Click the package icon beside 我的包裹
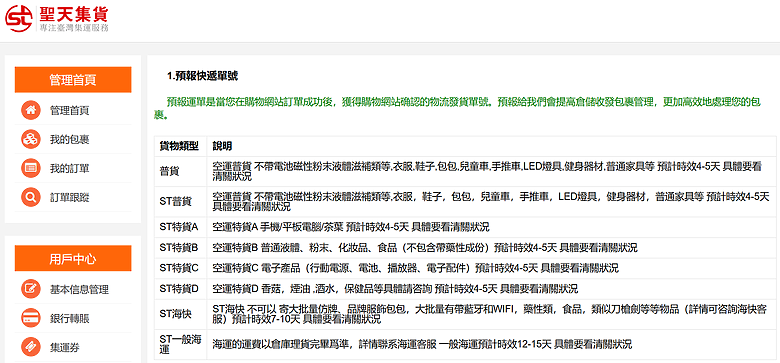The height and width of the screenshot is (363, 780). [x=31, y=139]
